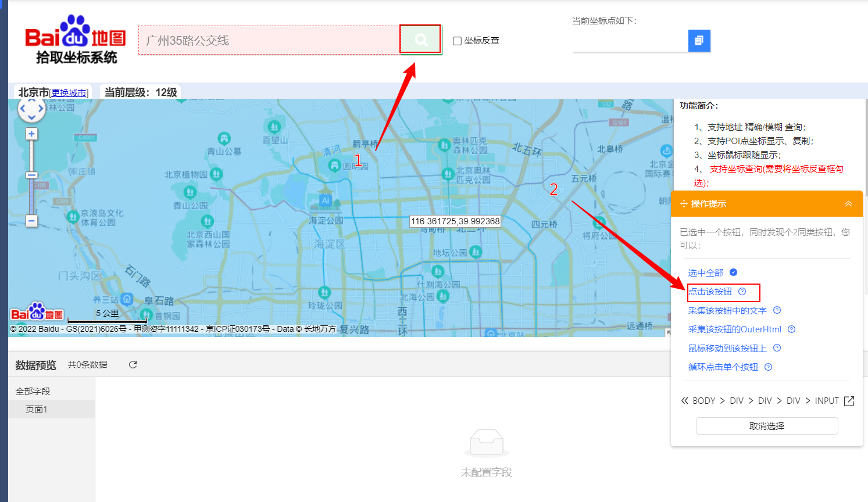Open help icon beside 采集该按钮中的文字
The height and width of the screenshot is (502, 868).
coord(777,310)
